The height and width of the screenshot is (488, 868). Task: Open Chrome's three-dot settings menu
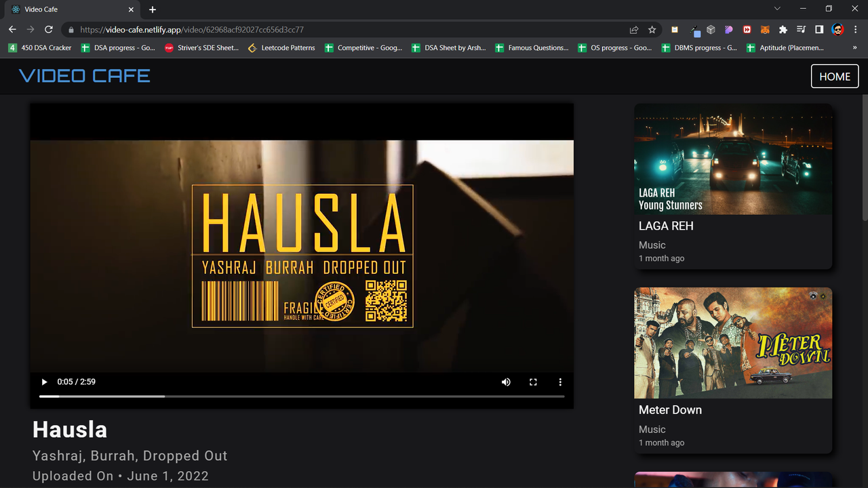(x=855, y=30)
